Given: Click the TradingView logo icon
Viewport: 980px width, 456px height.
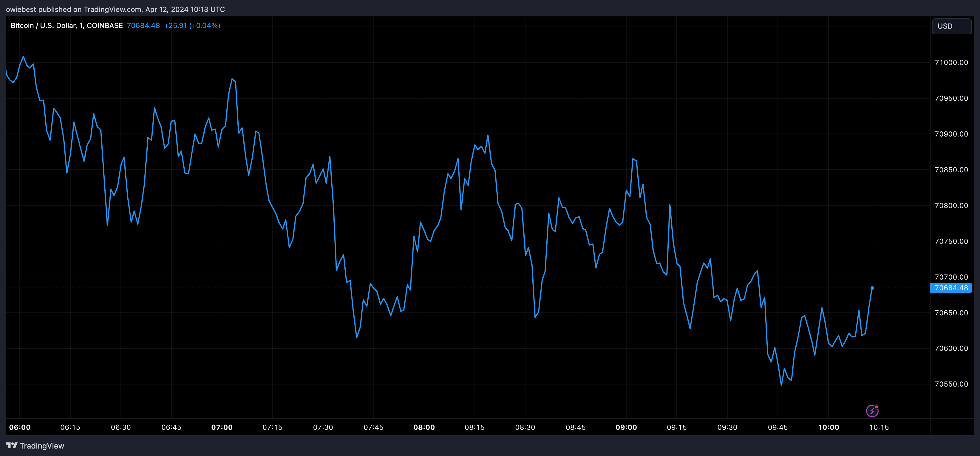Looking at the screenshot, I should (12, 445).
